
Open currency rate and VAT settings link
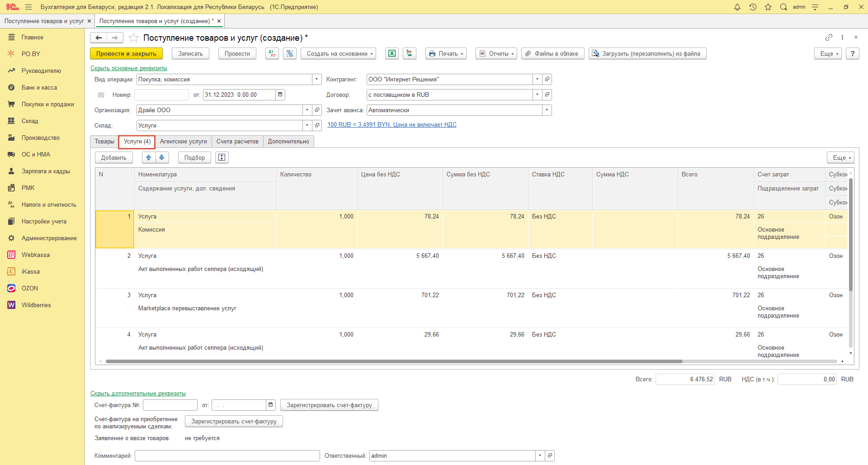point(392,125)
